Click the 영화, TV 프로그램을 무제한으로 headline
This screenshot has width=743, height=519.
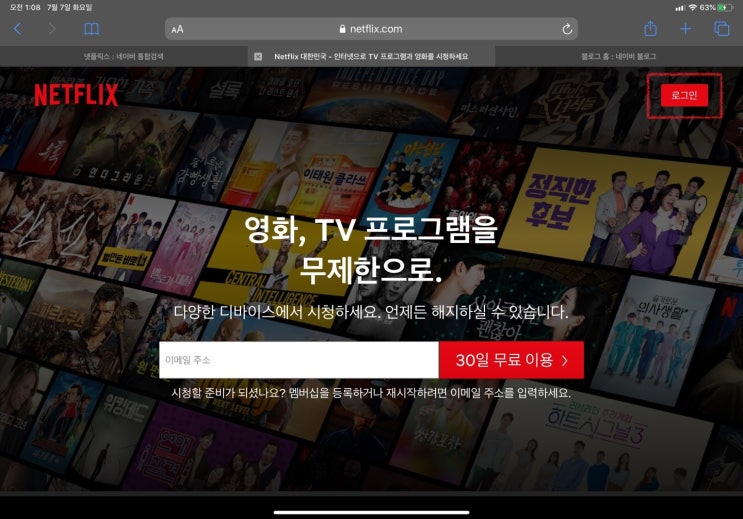coord(371,249)
